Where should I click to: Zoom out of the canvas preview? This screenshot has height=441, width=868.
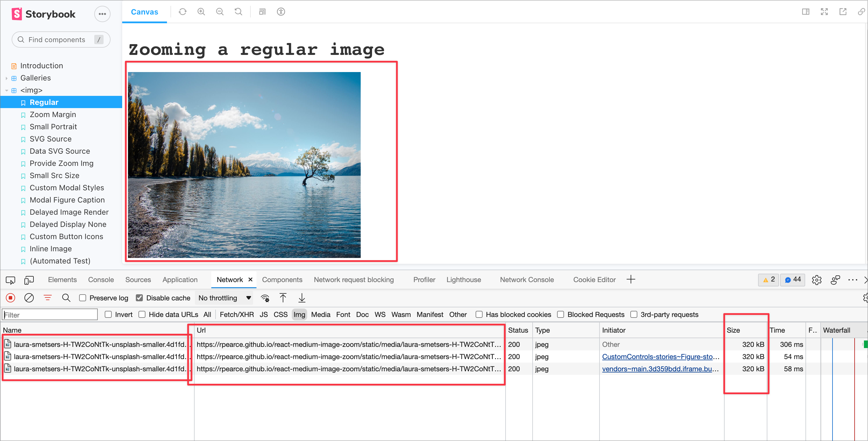tap(219, 11)
